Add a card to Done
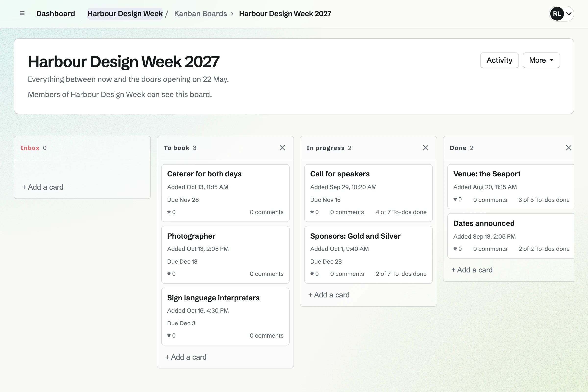 (472, 270)
